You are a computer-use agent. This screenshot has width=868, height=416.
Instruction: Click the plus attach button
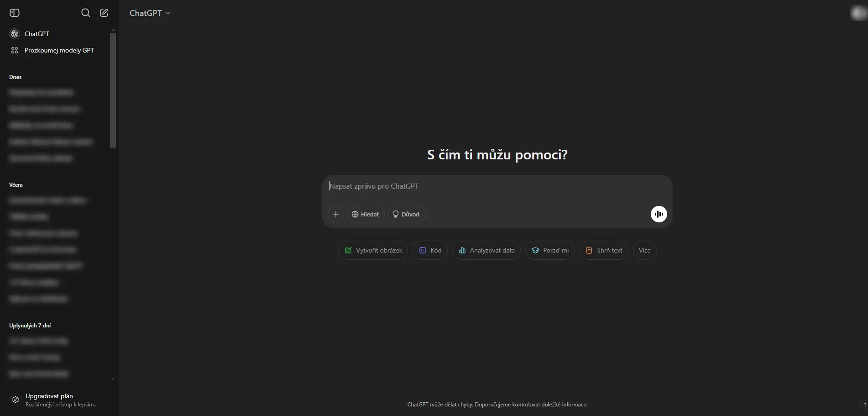(x=336, y=214)
